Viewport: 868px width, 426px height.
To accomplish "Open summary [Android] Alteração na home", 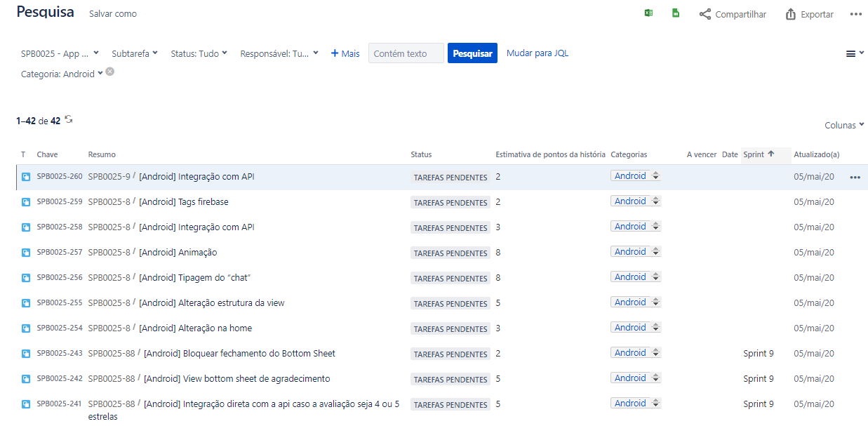I will [196, 328].
